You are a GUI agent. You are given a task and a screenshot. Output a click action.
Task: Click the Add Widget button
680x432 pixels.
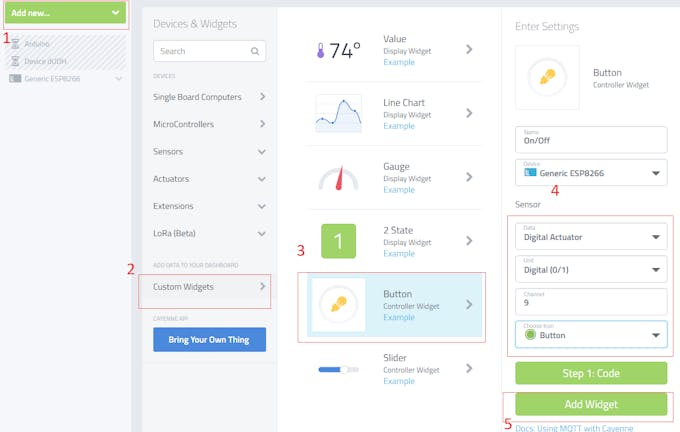coord(591,404)
